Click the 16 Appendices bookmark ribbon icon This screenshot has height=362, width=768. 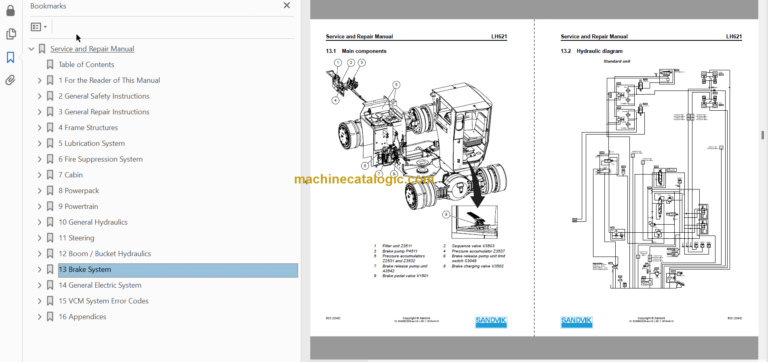(50, 316)
